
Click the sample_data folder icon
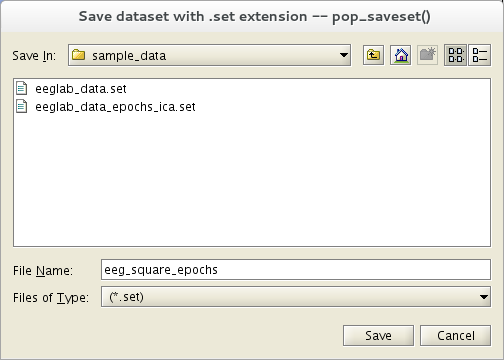tap(79, 55)
